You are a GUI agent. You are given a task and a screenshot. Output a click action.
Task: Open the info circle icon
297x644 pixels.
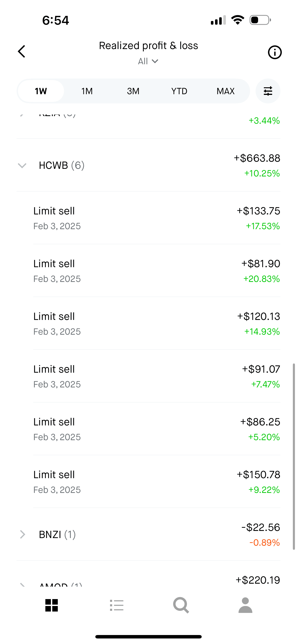274,53
